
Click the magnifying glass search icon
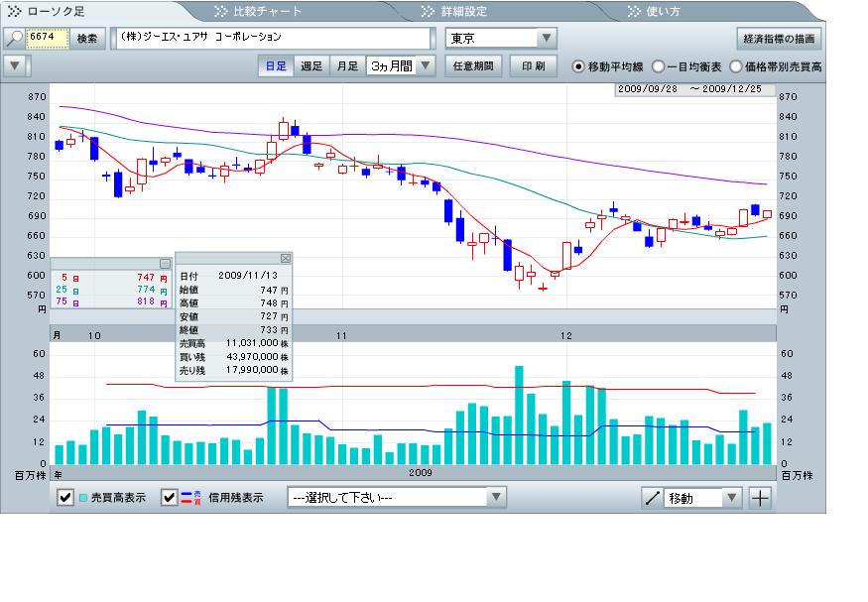pos(15,39)
